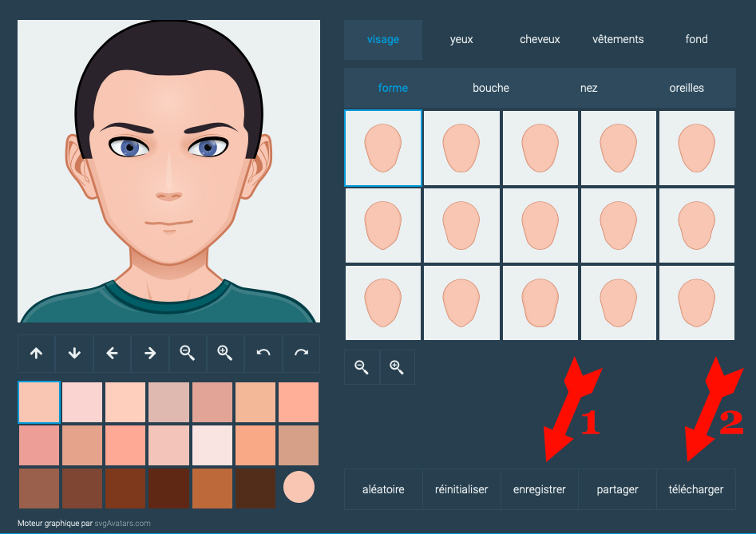Move avatar down with the down arrow
This screenshot has width=756, height=534.
(74, 354)
